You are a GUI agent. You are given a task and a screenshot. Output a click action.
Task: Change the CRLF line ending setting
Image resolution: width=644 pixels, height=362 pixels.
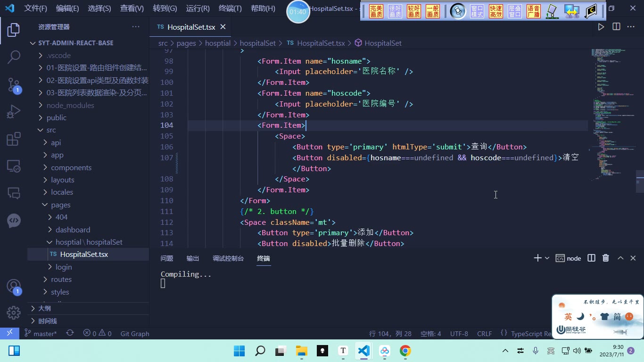click(x=484, y=333)
